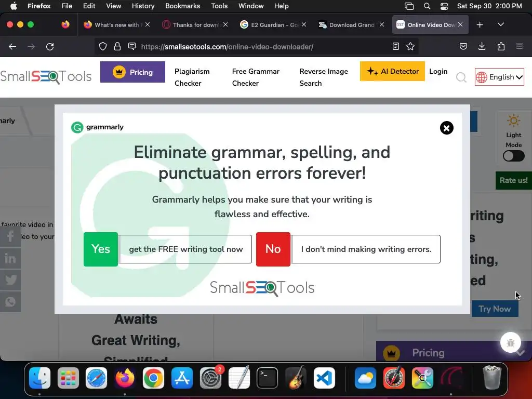Open the Firefox downloads panel
532x399 pixels.
point(482,46)
